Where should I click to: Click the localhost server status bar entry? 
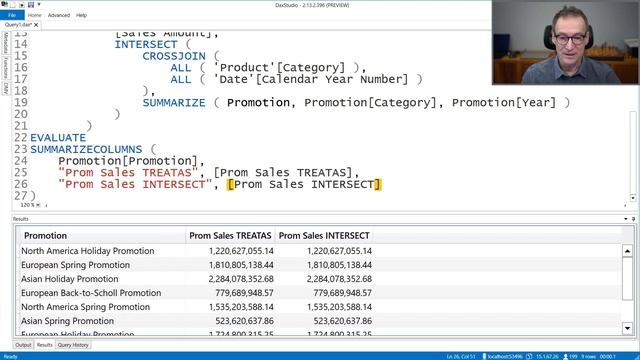click(x=505, y=357)
